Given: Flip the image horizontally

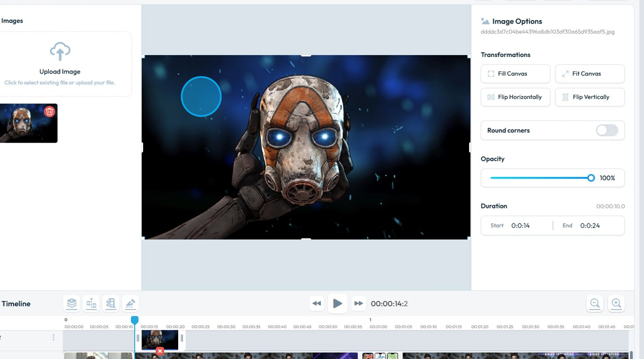Looking at the screenshot, I should (x=515, y=97).
